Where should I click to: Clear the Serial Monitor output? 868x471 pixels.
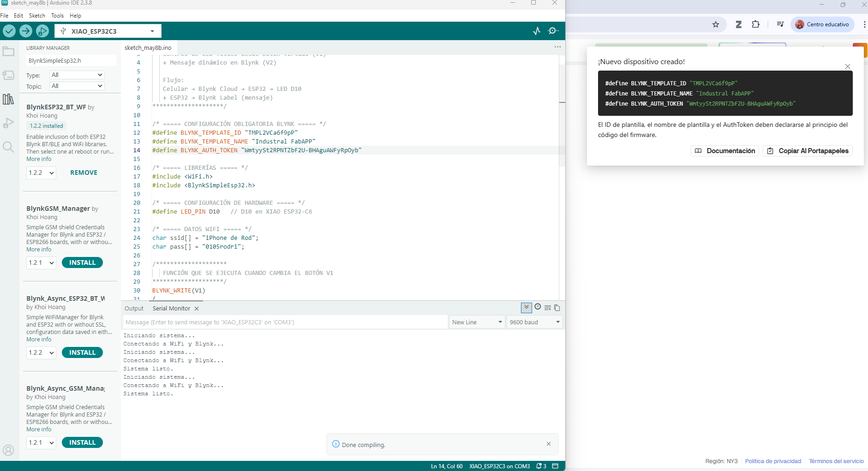click(x=548, y=308)
